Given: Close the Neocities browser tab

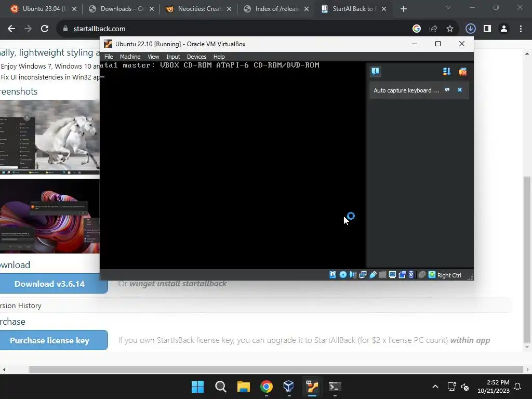Looking at the screenshot, I should tap(229, 9).
